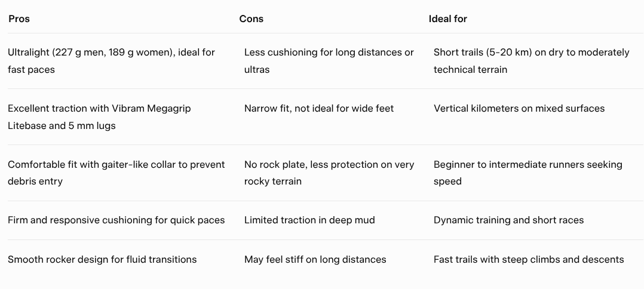
Task: Select the Firm and responsive cushioning cell
Action: 116,220
